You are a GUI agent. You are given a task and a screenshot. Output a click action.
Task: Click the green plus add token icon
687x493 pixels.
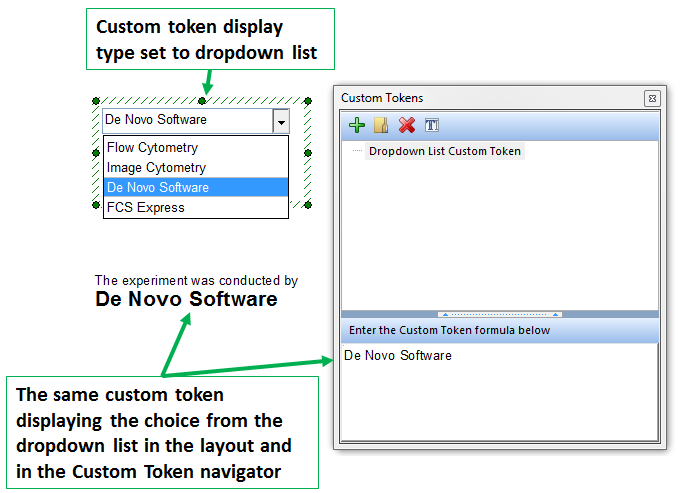point(356,125)
